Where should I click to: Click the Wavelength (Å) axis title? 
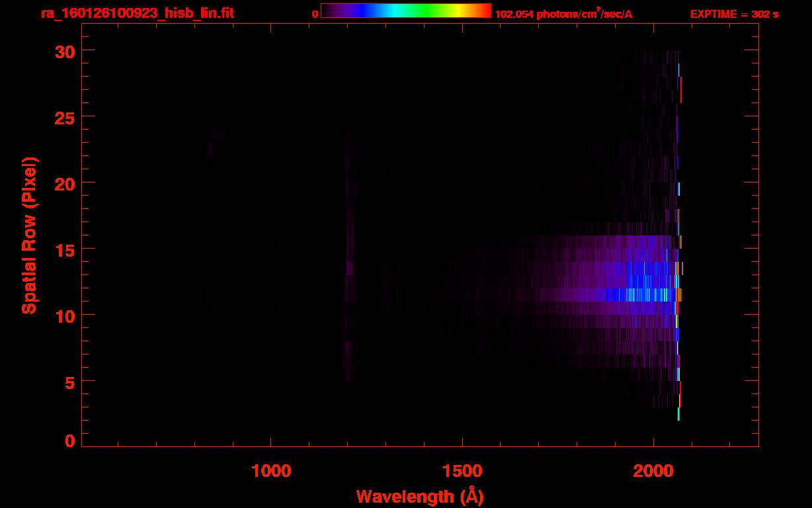pyautogui.click(x=420, y=496)
